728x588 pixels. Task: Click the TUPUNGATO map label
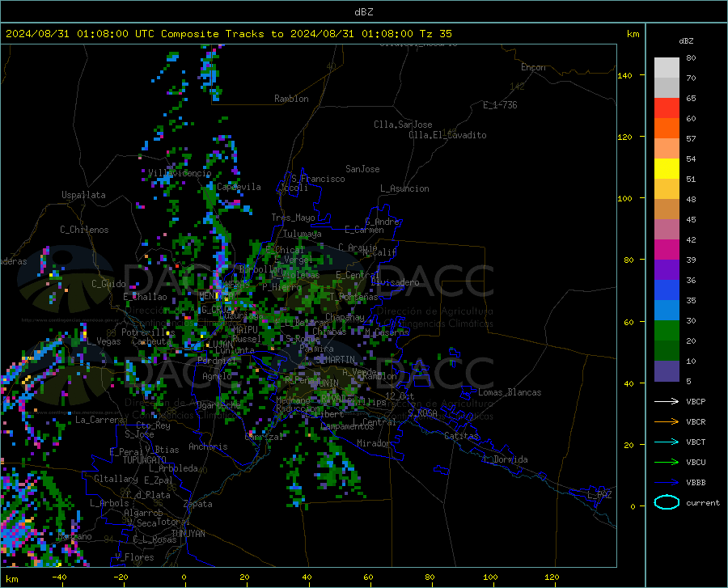point(145,460)
